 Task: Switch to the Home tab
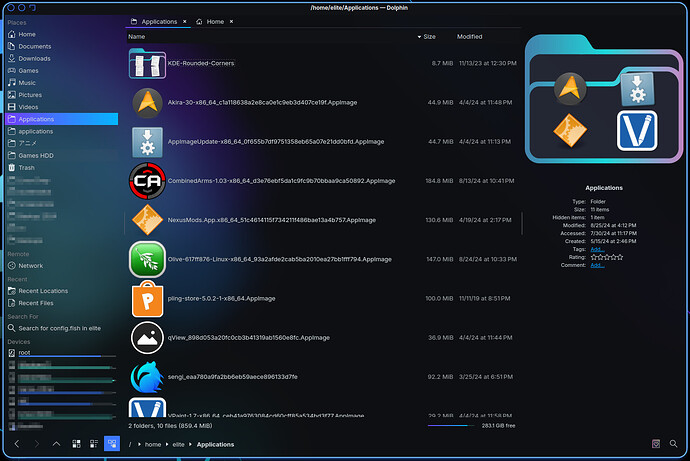coord(215,22)
